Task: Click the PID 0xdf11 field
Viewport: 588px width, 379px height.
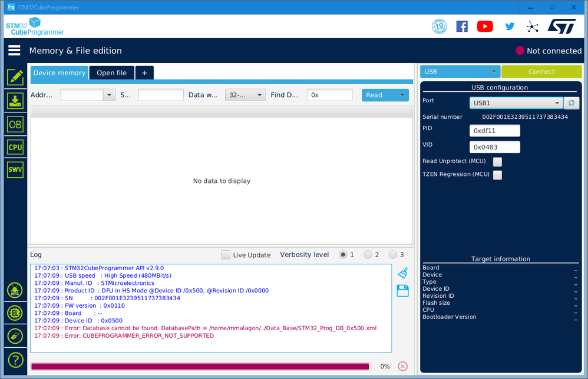Action: click(495, 131)
